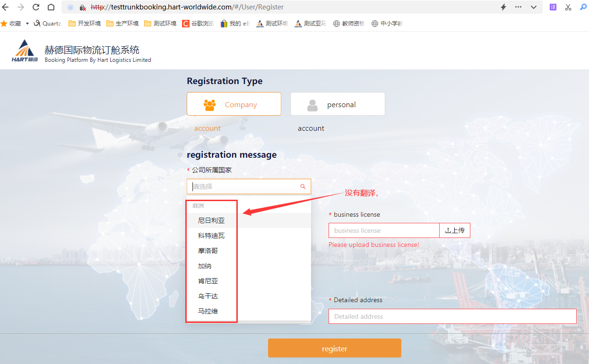Click the orange register button
This screenshot has width=589, height=364.
[x=334, y=348]
